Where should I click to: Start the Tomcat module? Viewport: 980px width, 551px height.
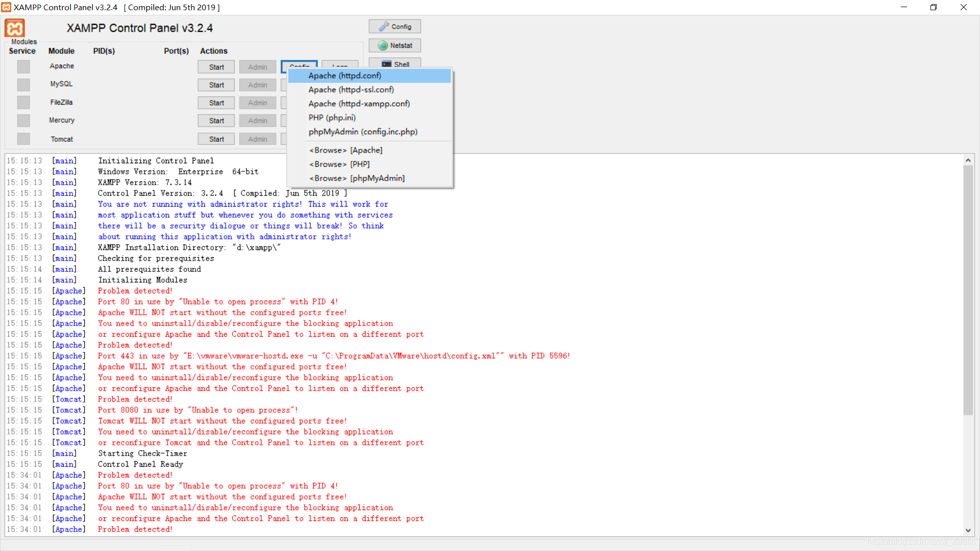point(216,139)
